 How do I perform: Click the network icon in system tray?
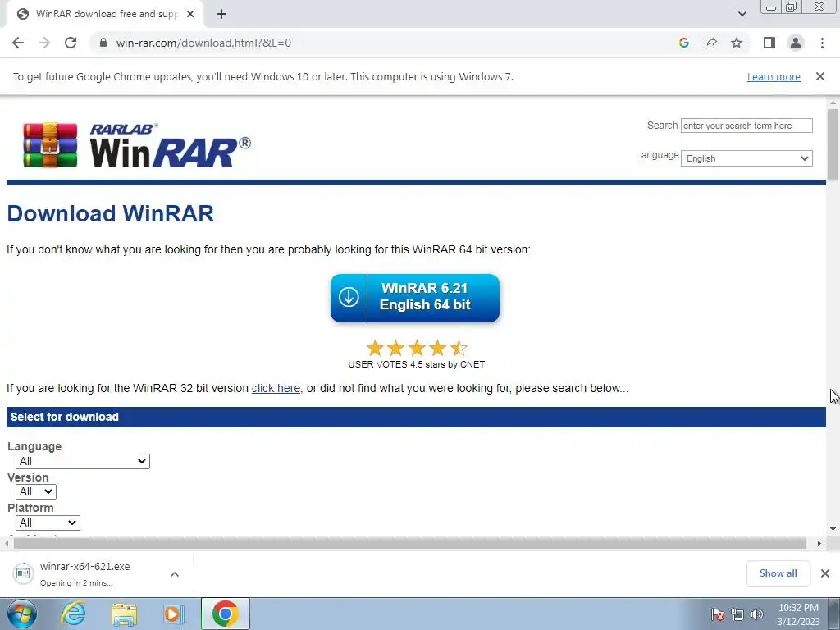[737, 614]
